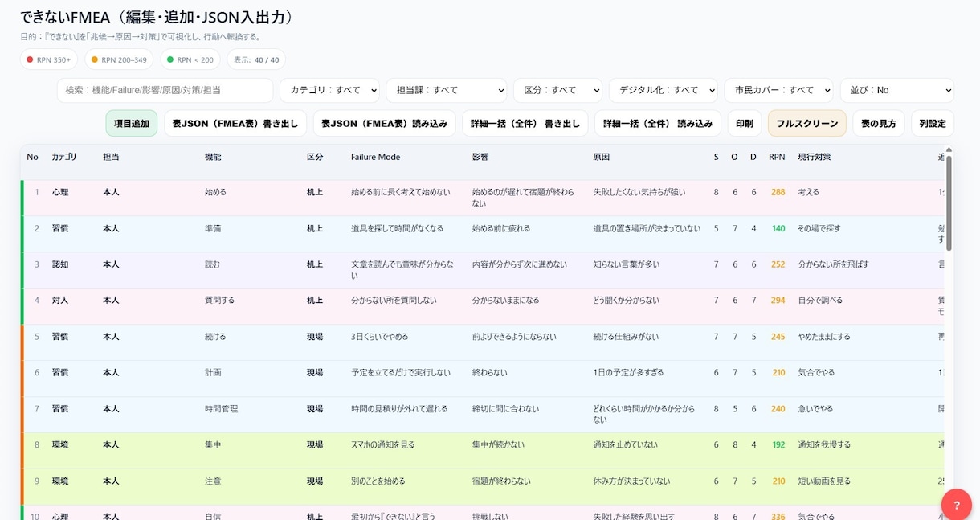The image size is (980, 520).
Task: Click RPN value 252 in row 3
Action: (778, 264)
